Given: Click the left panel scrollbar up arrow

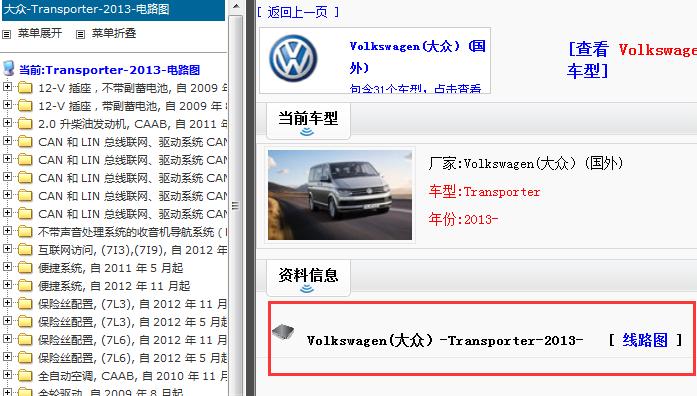Looking at the screenshot, I should (x=236, y=6).
